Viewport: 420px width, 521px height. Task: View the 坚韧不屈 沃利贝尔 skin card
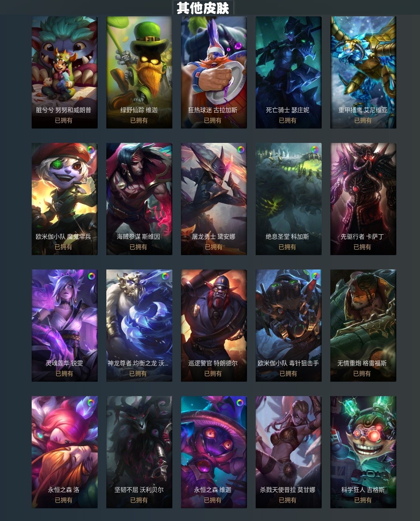[139, 452]
